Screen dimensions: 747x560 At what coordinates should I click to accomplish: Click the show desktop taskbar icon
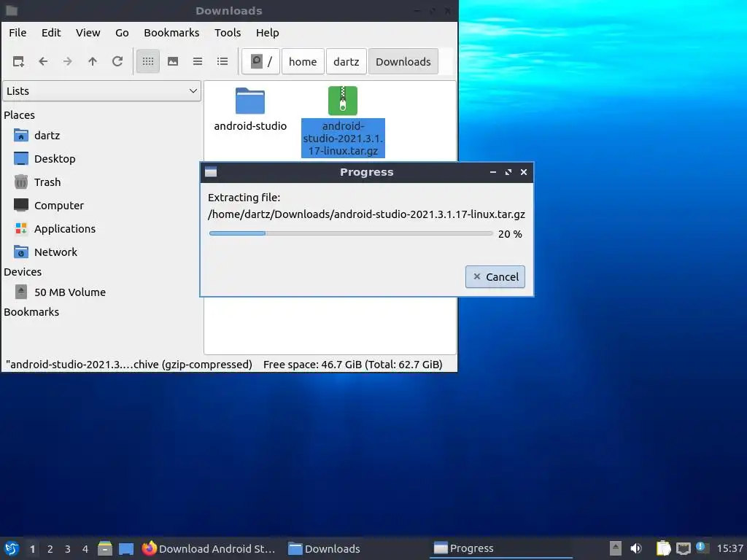click(126, 548)
